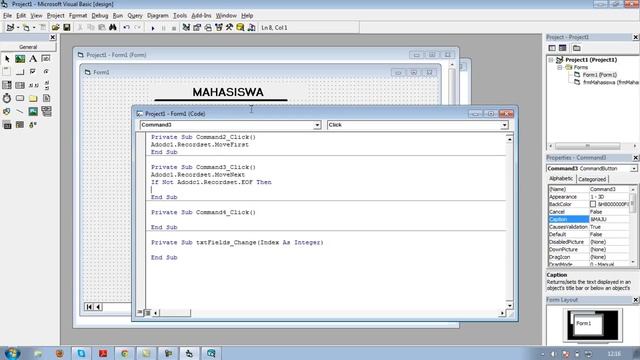Open the red PDF taskbar icon

103,353
